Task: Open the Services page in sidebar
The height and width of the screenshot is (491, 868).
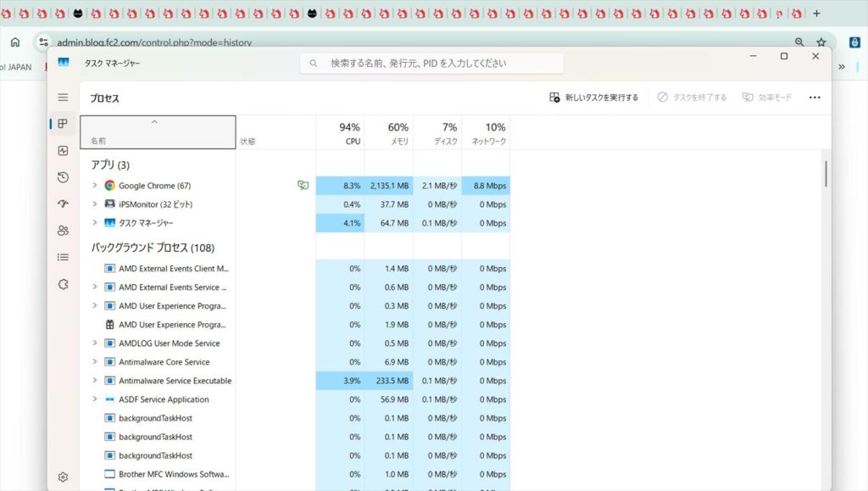Action: tap(63, 284)
